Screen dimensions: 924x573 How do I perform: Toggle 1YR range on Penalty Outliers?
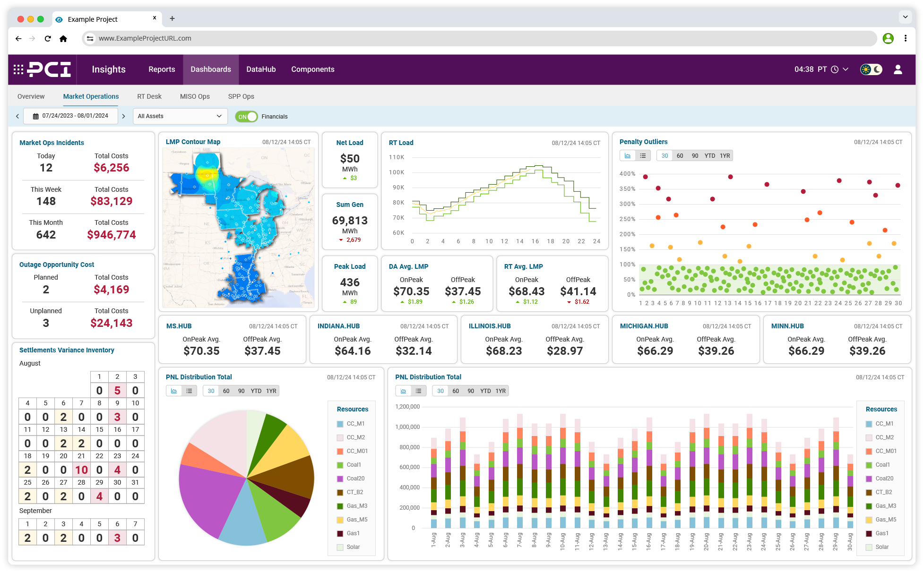(725, 155)
